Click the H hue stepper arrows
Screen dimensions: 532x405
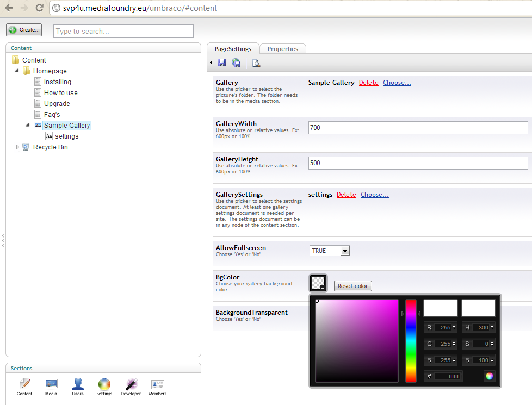pos(492,327)
